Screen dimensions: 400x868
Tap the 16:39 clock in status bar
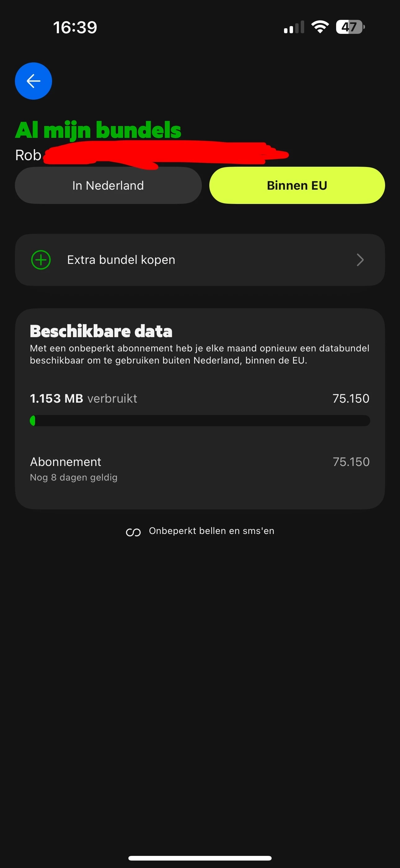coord(75,27)
